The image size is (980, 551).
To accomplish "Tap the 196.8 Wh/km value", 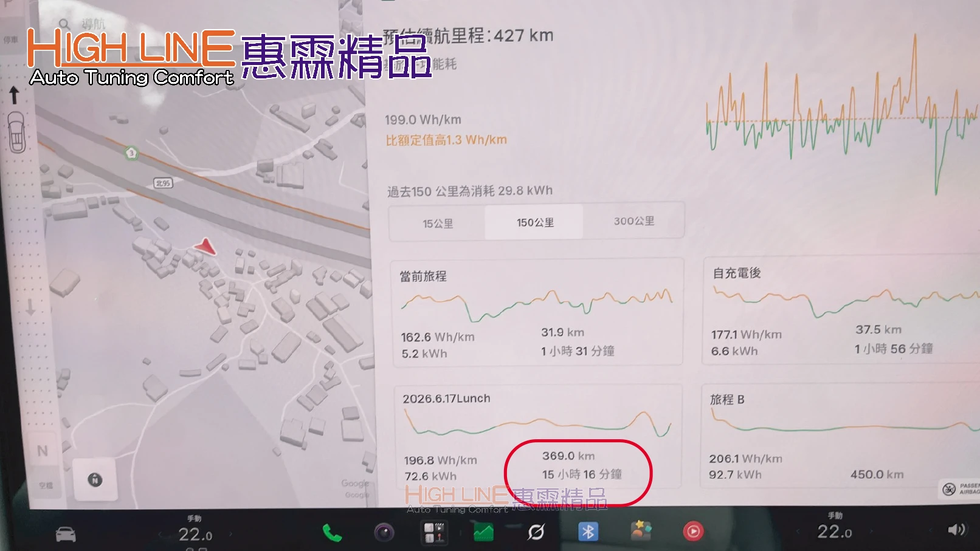I will [x=441, y=460].
